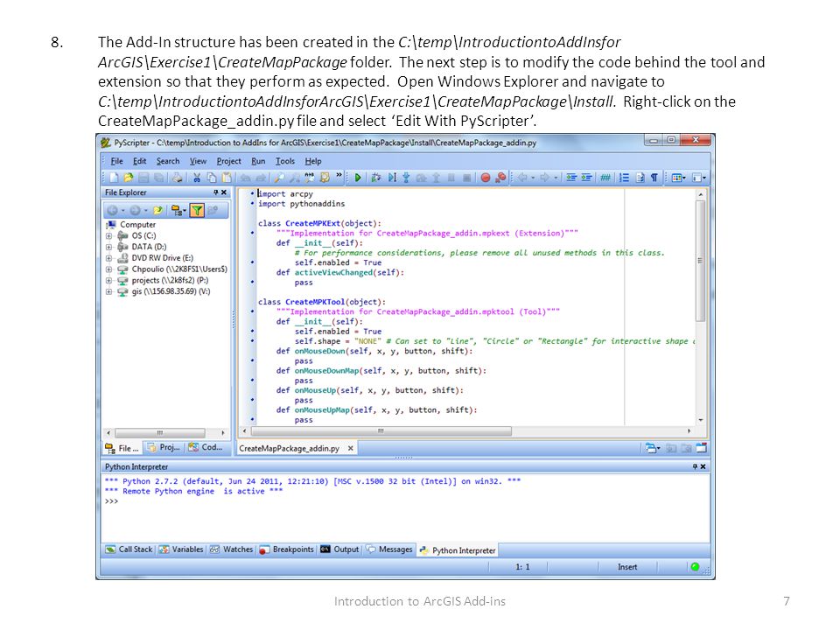The image size is (840, 630).
Task: Switch to the Messages tab
Action: (389, 549)
